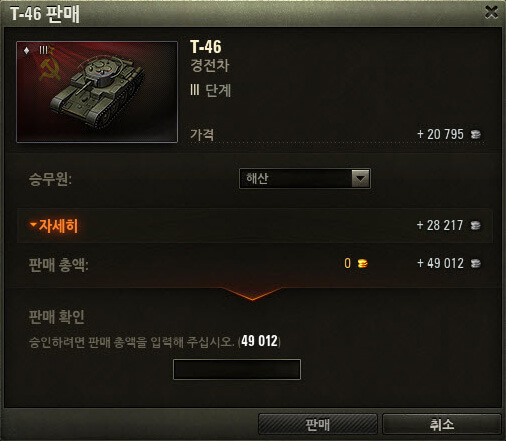Close the T-46 sale dialog

tap(491, 12)
